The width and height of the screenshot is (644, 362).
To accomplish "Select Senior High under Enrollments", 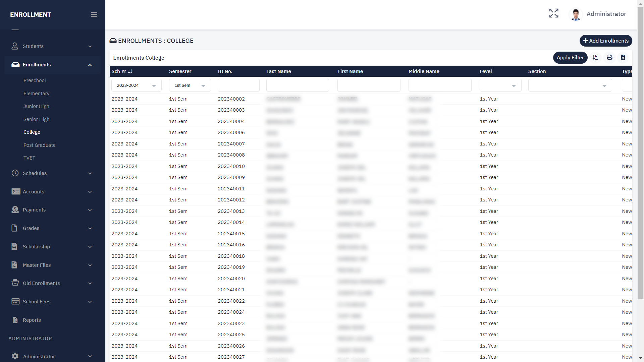I will tap(36, 119).
